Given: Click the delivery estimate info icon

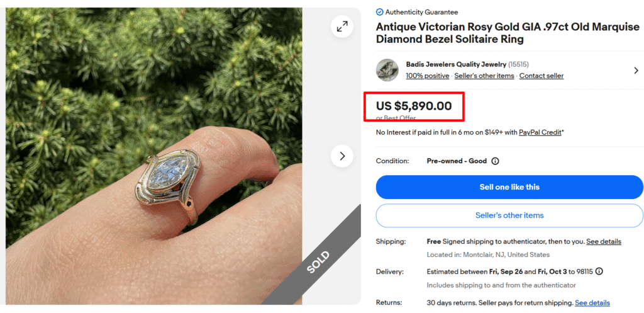Looking at the screenshot, I should 599,272.
